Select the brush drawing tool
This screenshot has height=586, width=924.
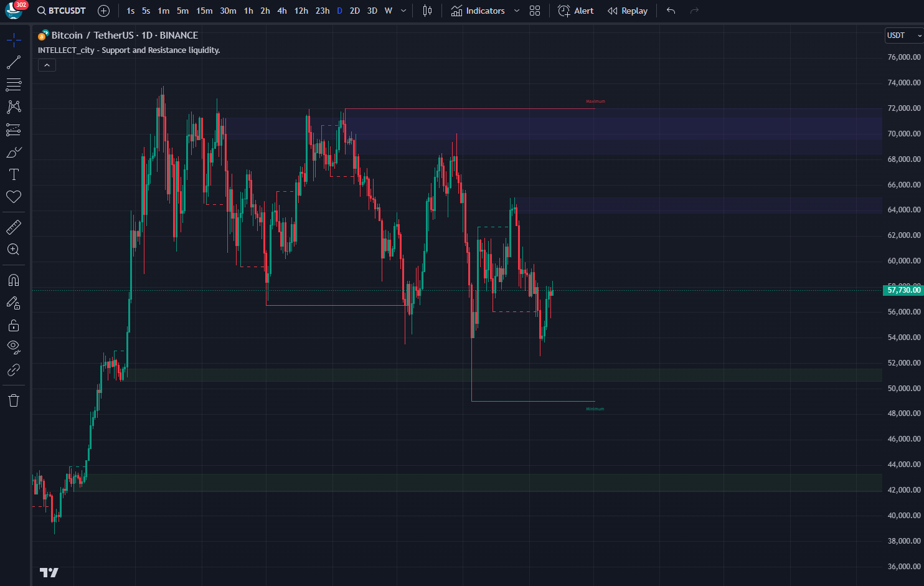14,153
